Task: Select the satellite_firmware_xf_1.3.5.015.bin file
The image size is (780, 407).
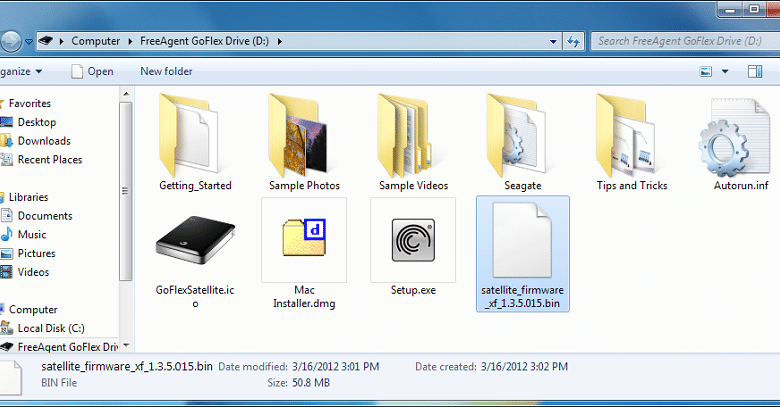Action: [522, 254]
